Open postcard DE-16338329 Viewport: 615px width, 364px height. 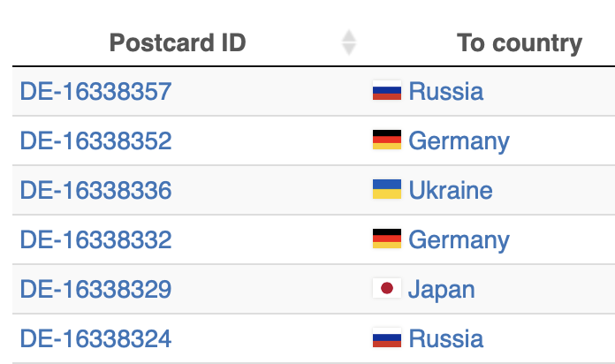(95, 289)
